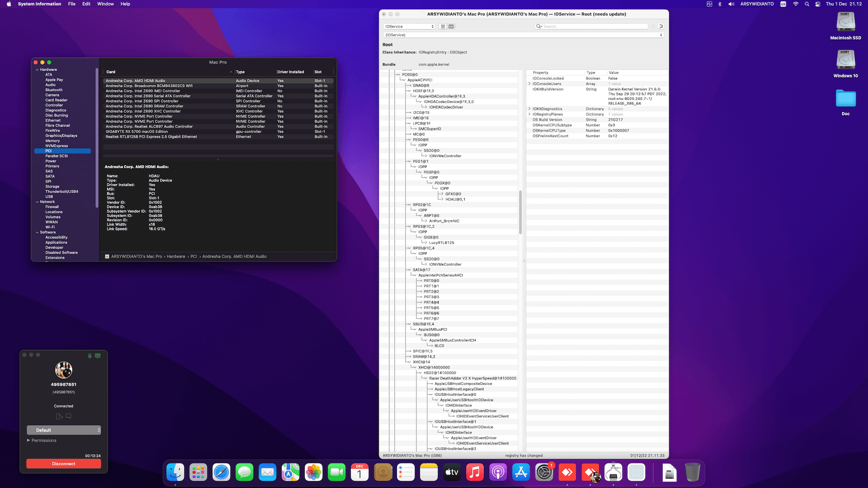Open the Apple menu
The height and width of the screenshot is (488, 868).
point(9,4)
